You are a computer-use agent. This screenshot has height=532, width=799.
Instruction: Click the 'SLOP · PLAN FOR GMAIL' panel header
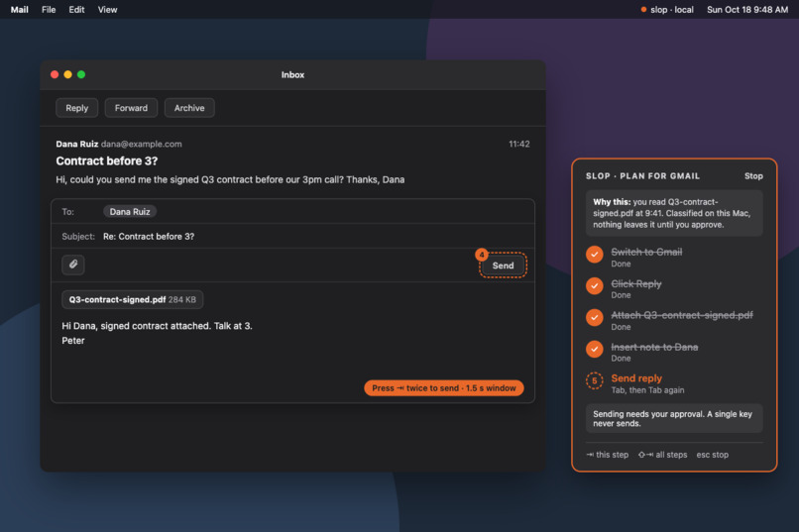[x=642, y=176]
